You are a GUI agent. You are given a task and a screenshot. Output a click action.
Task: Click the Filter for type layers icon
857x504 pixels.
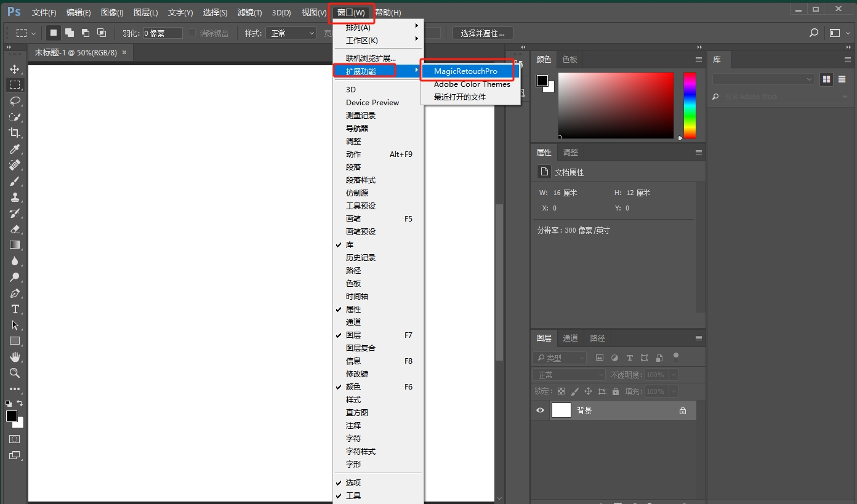(x=629, y=358)
